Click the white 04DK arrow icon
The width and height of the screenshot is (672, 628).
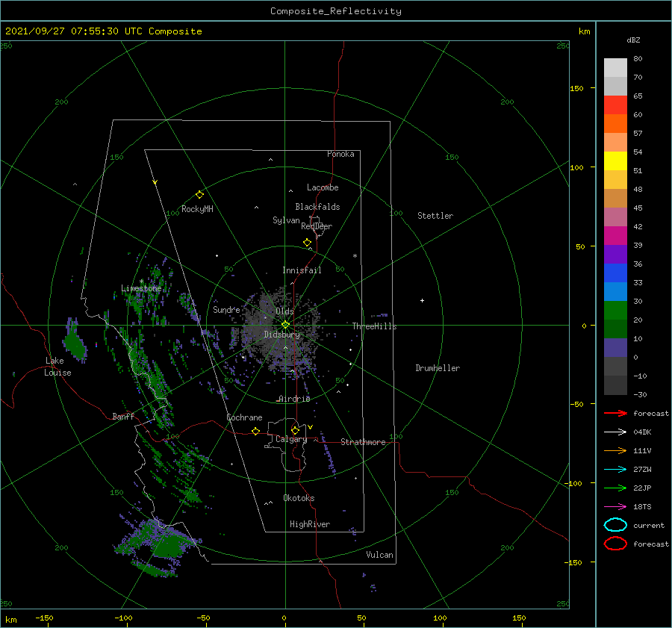[615, 432]
